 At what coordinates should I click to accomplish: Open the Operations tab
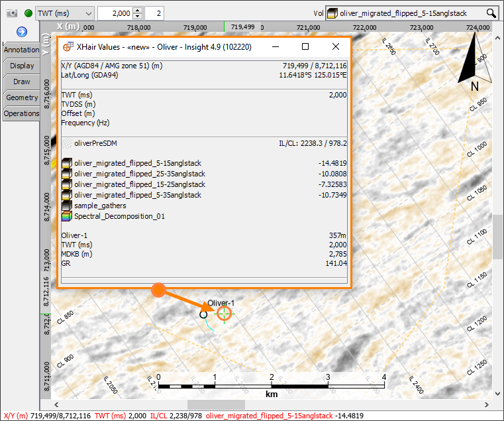(x=22, y=113)
